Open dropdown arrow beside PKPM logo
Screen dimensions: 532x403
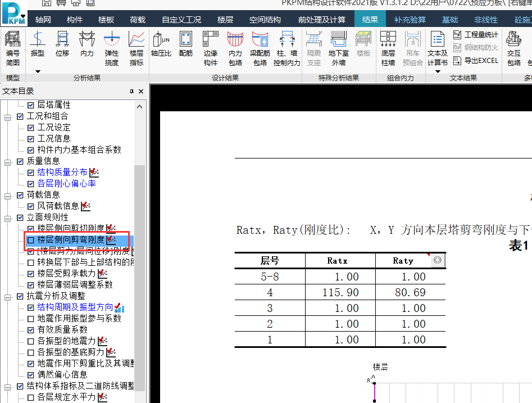click(x=23, y=16)
